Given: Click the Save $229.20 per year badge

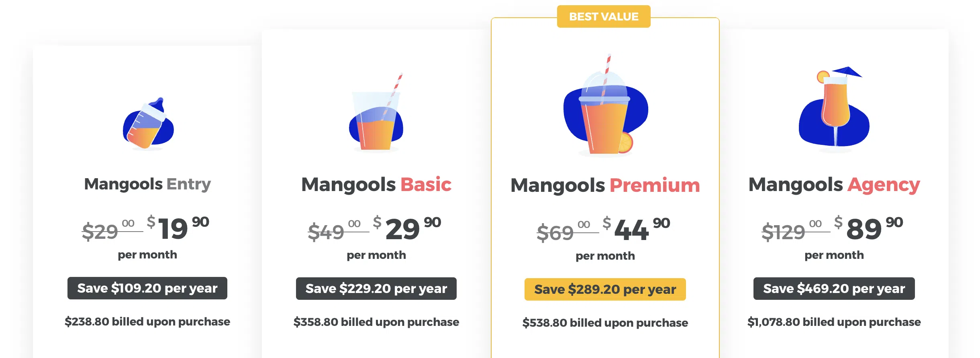Looking at the screenshot, I should coord(376,289).
